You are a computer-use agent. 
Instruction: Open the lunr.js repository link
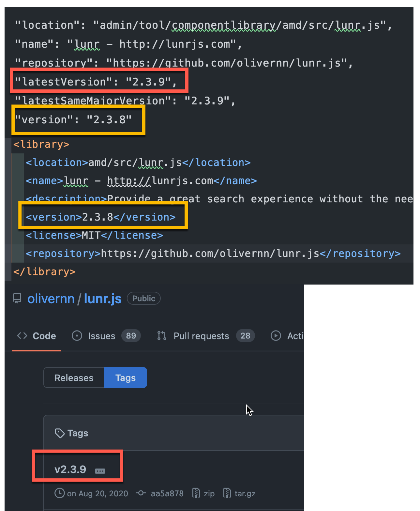103,299
